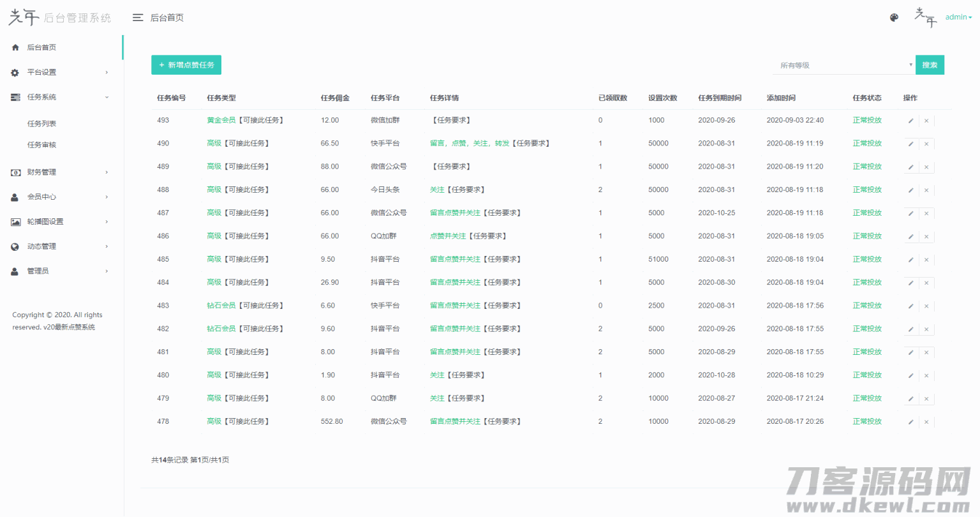Open the theme palette icon

coord(894,18)
